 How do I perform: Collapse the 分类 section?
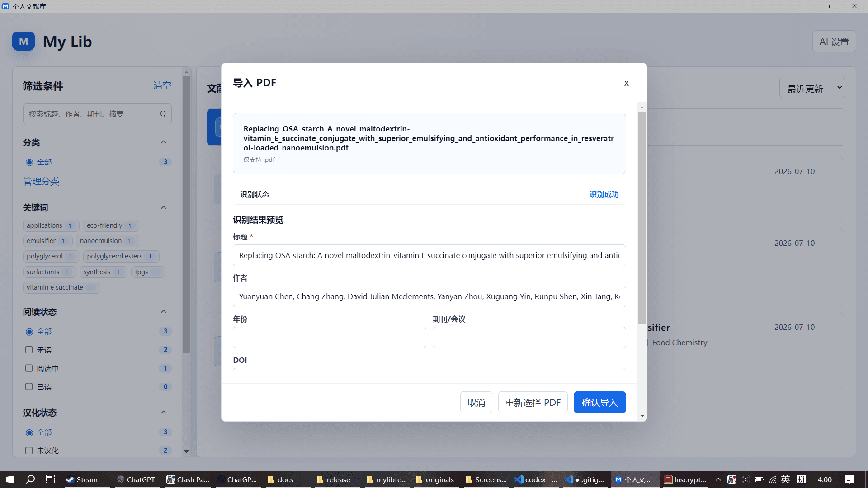[164, 142]
